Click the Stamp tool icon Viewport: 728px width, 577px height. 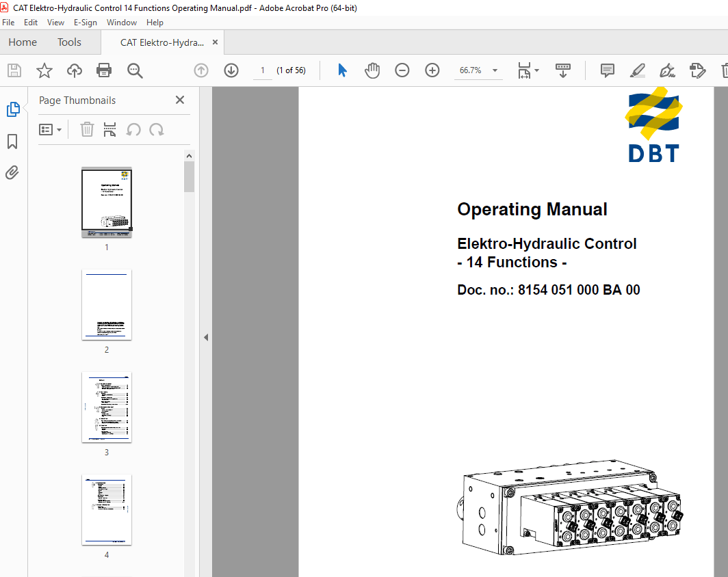click(x=697, y=70)
